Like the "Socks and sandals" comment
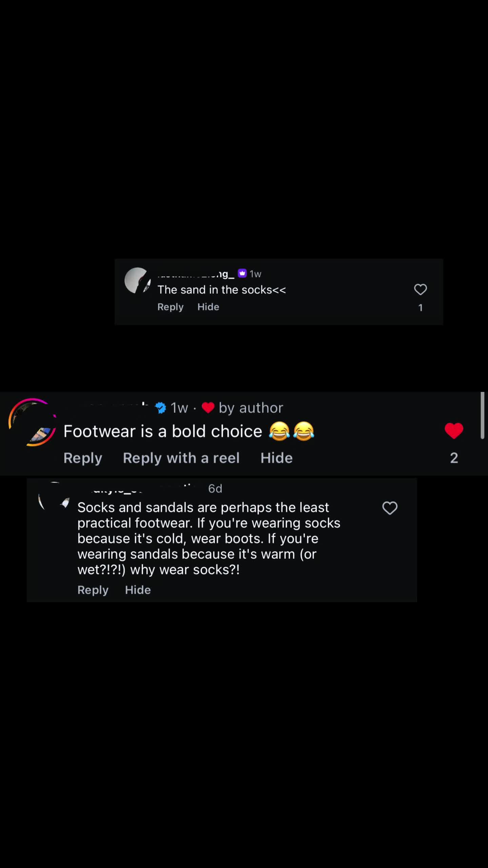 point(390,508)
